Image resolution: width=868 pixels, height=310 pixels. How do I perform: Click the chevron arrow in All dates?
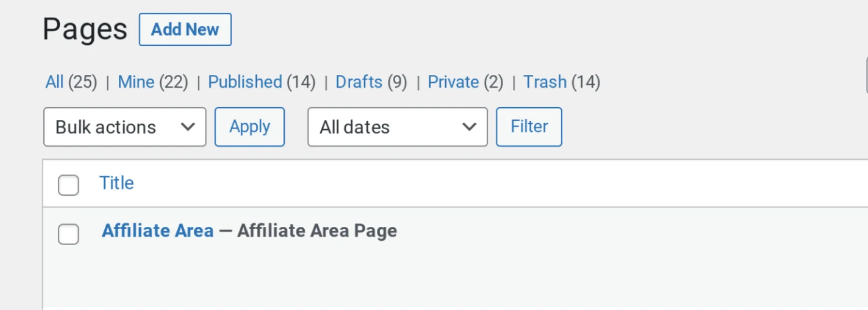tap(470, 127)
